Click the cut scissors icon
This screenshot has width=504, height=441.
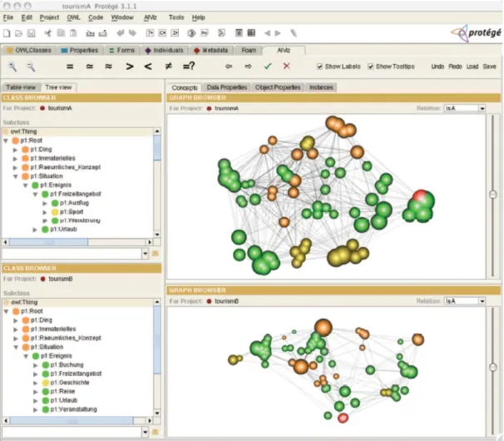[48, 32]
